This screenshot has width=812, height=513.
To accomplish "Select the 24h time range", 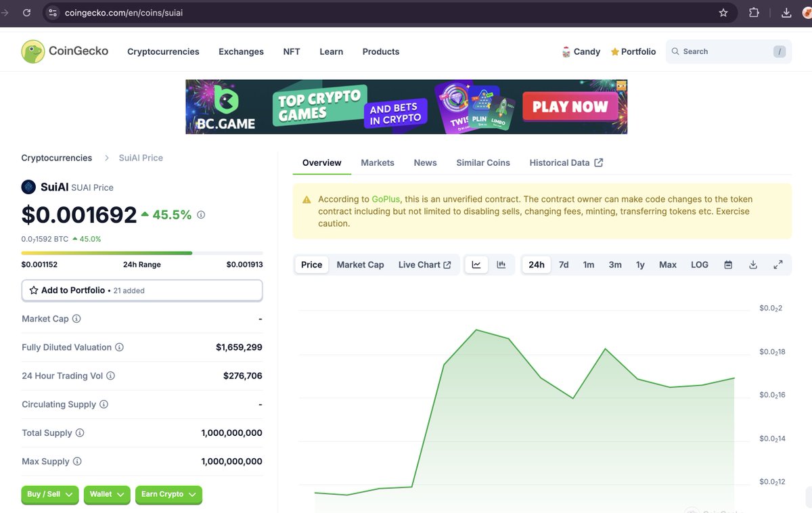I will coord(537,265).
